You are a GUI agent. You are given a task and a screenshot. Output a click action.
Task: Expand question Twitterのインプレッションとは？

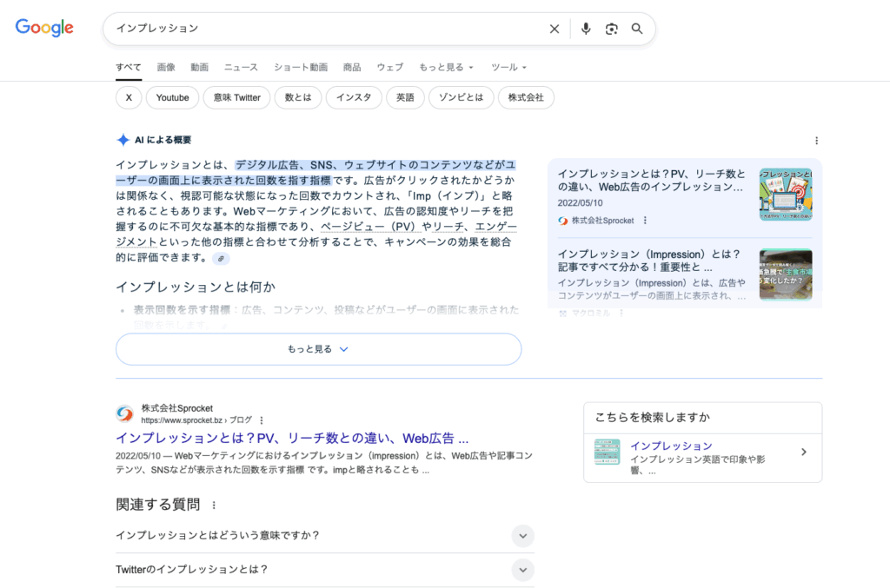522,570
